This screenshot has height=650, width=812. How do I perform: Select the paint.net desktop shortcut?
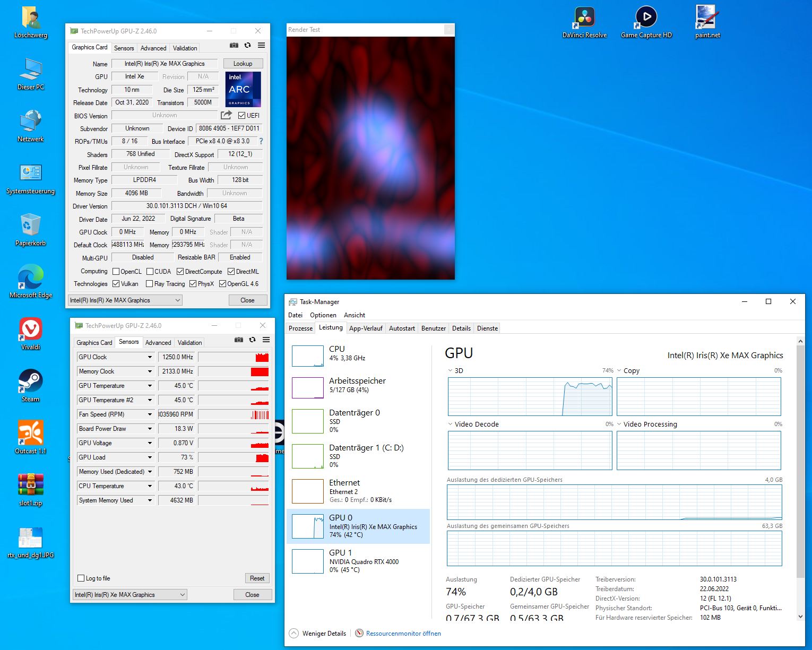pyautogui.click(x=708, y=22)
